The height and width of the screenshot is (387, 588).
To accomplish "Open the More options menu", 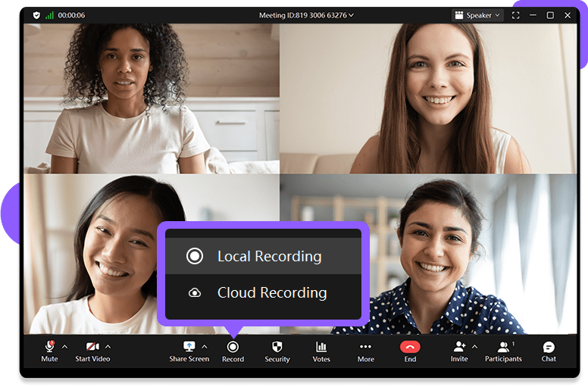I will [366, 351].
